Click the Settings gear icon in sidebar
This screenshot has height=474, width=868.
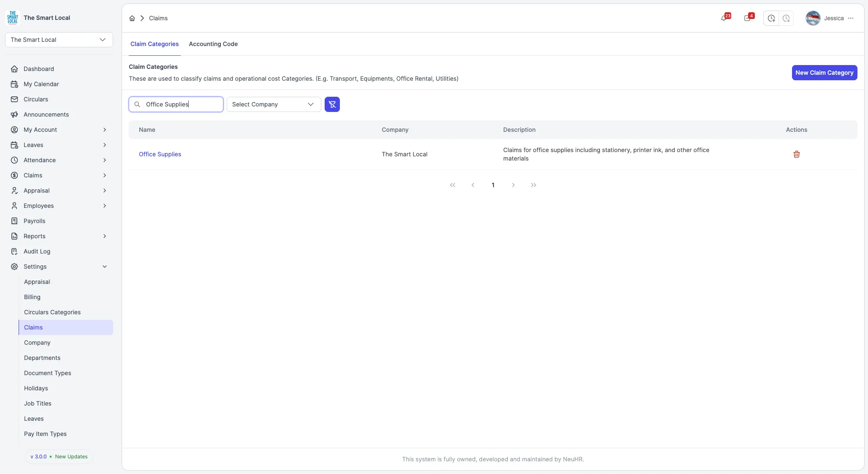click(14, 267)
